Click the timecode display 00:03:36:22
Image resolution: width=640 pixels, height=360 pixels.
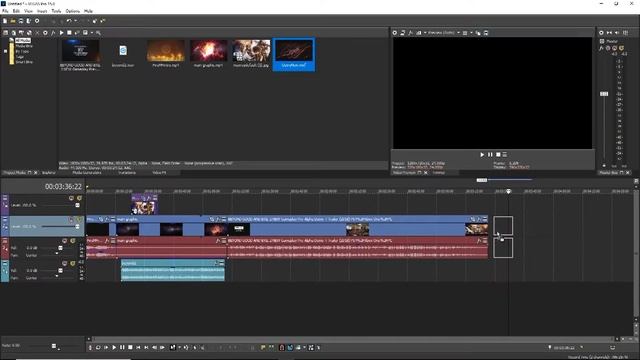(x=63, y=187)
